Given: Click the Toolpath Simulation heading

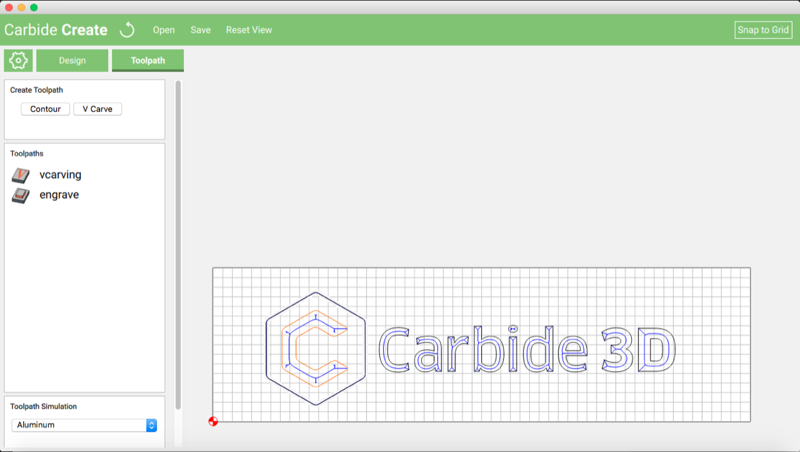Looking at the screenshot, I should (x=43, y=407).
